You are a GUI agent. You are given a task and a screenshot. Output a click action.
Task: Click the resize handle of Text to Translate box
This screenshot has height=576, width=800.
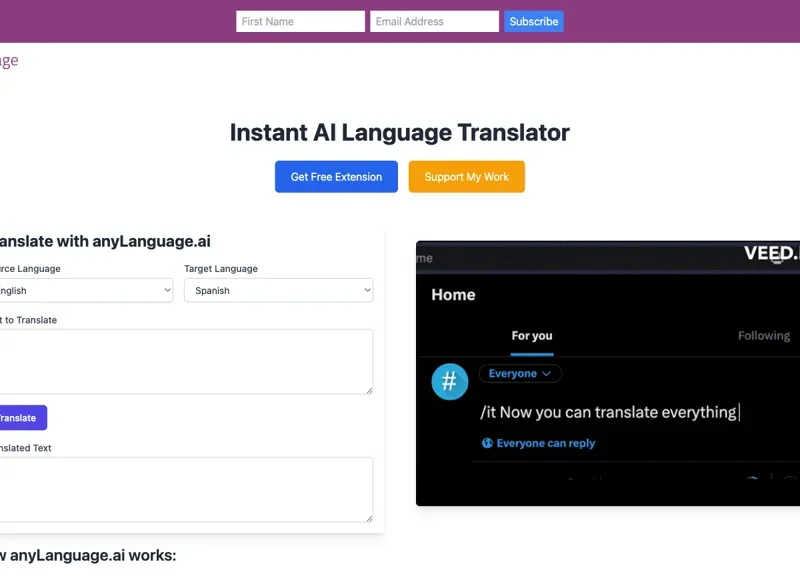coord(369,390)
